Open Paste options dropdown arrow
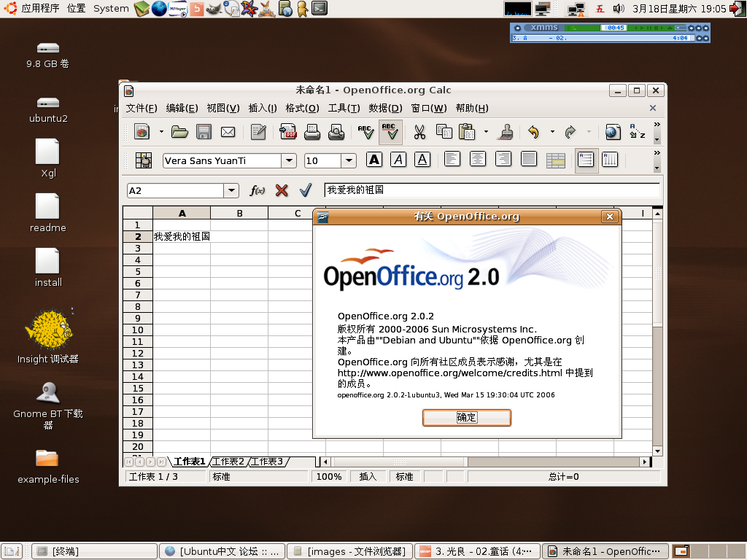 (486, 132)
